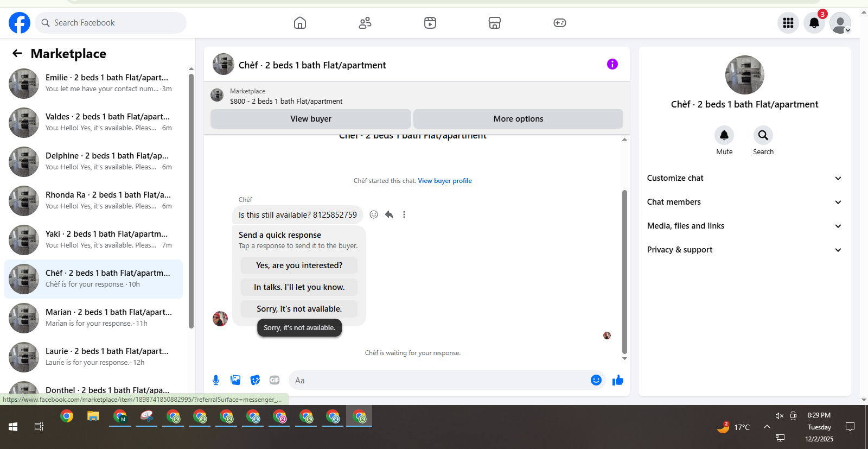Open File Explorer in the taskbar
This screenshot has width=868, height=449.
[93, 416]
